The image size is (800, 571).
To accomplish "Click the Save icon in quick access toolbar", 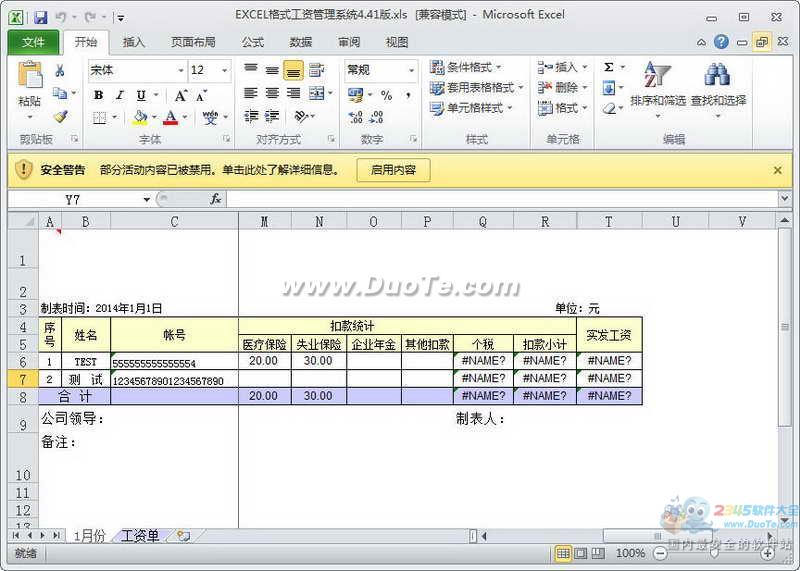I will click(41, 17).
